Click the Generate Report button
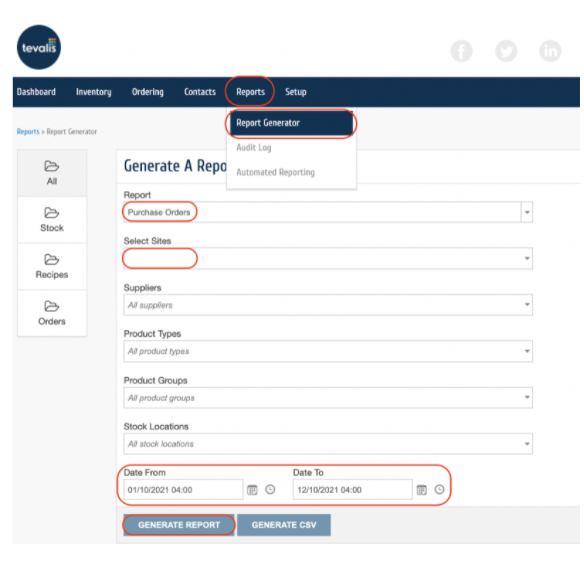This screenshot has width=584, height=572. [179, 525]
